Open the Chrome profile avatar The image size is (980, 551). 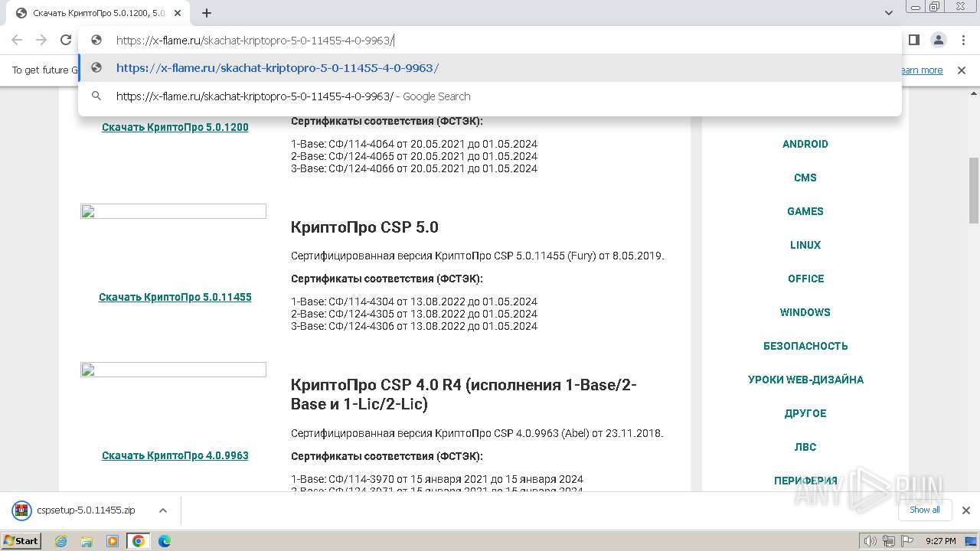point(938,40)
